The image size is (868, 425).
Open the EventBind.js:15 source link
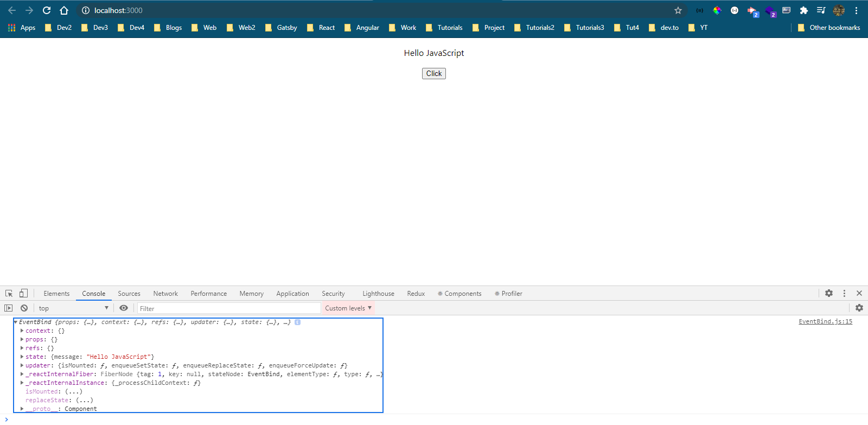825,322
